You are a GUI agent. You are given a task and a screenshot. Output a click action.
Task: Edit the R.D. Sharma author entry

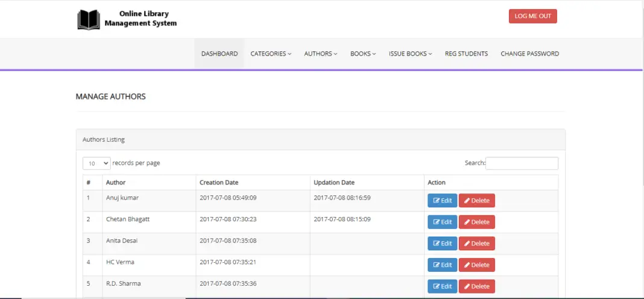[442, 286]
